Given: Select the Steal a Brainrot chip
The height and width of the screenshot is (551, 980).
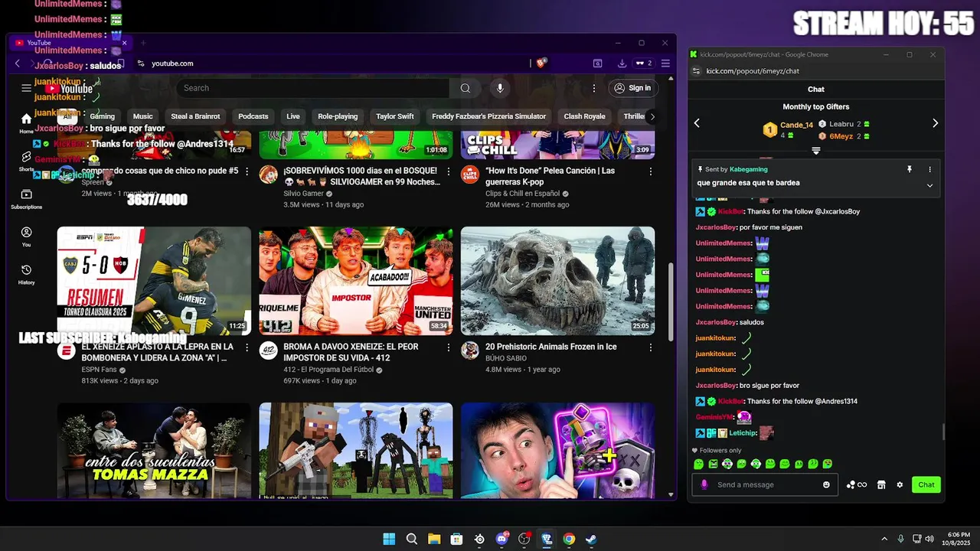Looking at the screenshot, I should click(195, 116).
